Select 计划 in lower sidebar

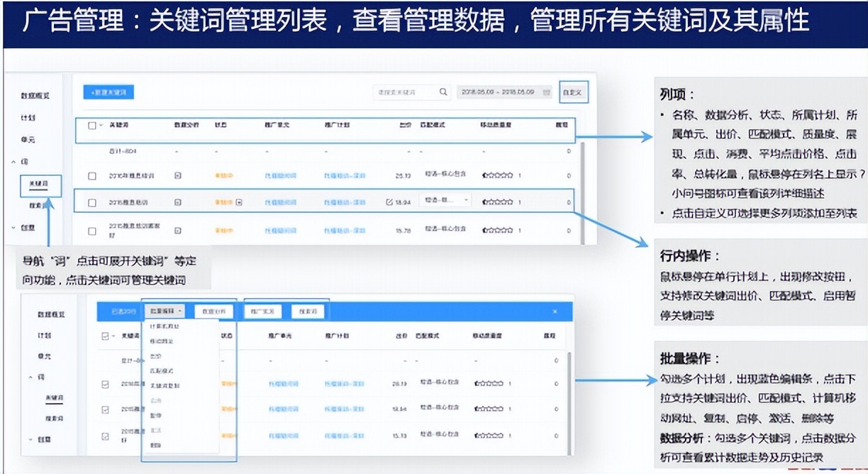[x=45, y=335]
